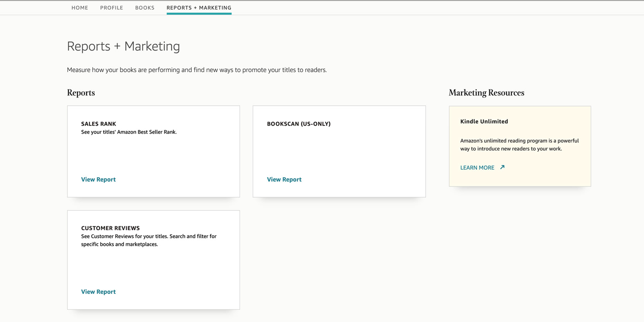The image size is (644, 322).
Task: Click the SALES RANK heading
Action: point(98,124)
